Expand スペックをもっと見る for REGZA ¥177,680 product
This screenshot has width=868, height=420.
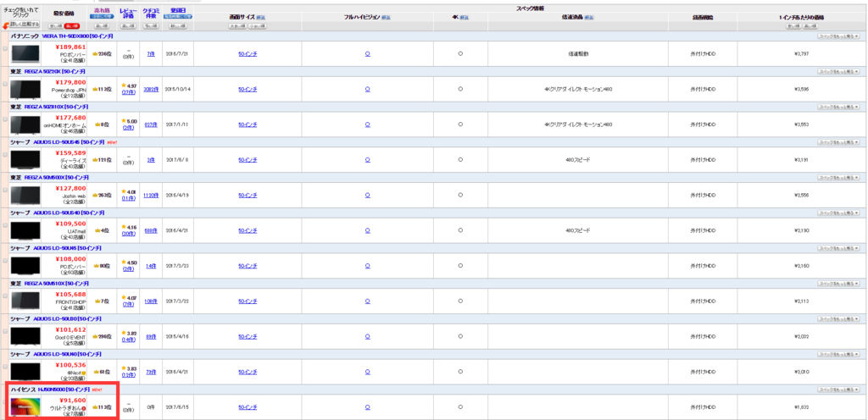point(838,107)
